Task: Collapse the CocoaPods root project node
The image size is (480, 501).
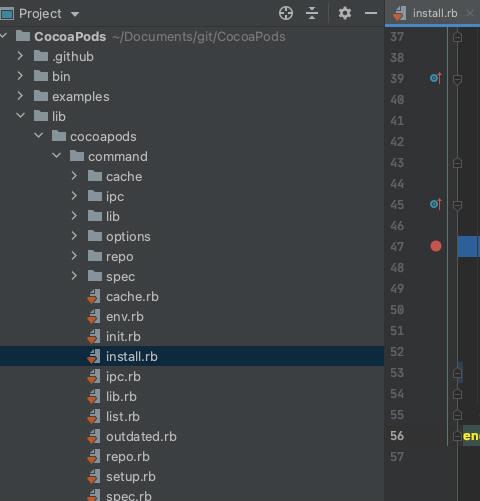Action: click(4, 36)
